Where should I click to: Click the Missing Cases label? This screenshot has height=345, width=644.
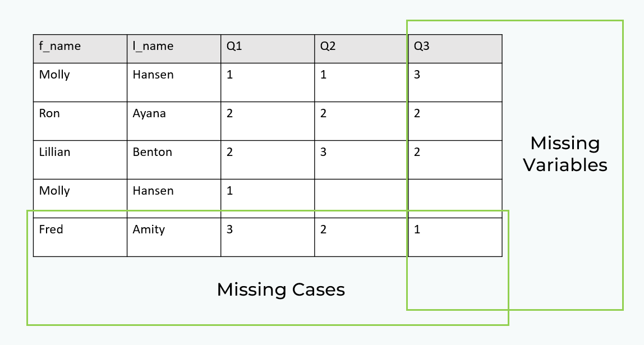pos(280,289)
